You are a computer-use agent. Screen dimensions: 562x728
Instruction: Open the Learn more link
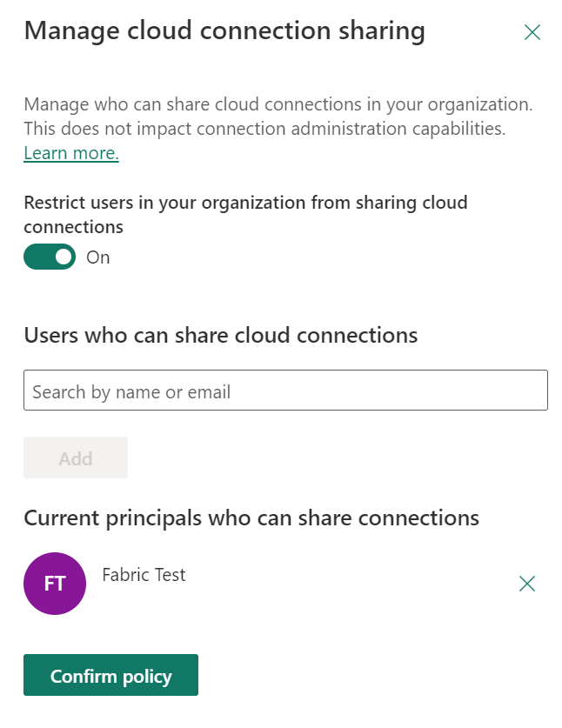(x=71, y=153)
